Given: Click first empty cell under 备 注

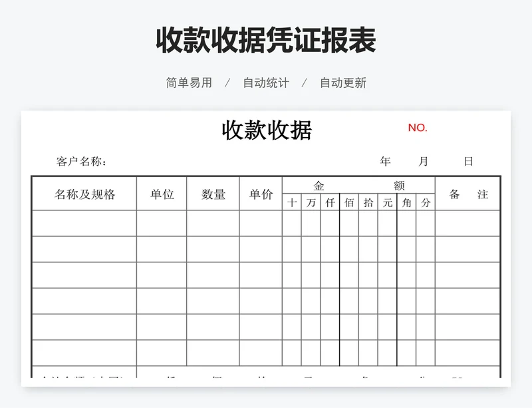Looking at the screenshot, I should click(467, 223).
